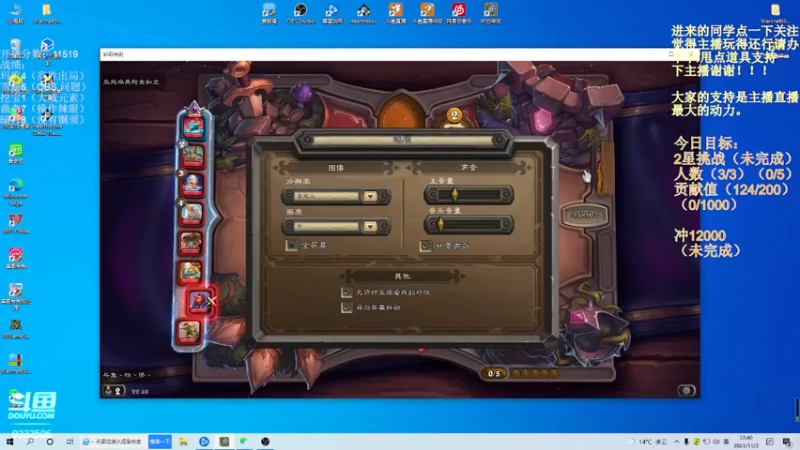The image size is (800, 450).
Task: Select the last hero portrait in leaderboard
Action: (x=189, y=332)
